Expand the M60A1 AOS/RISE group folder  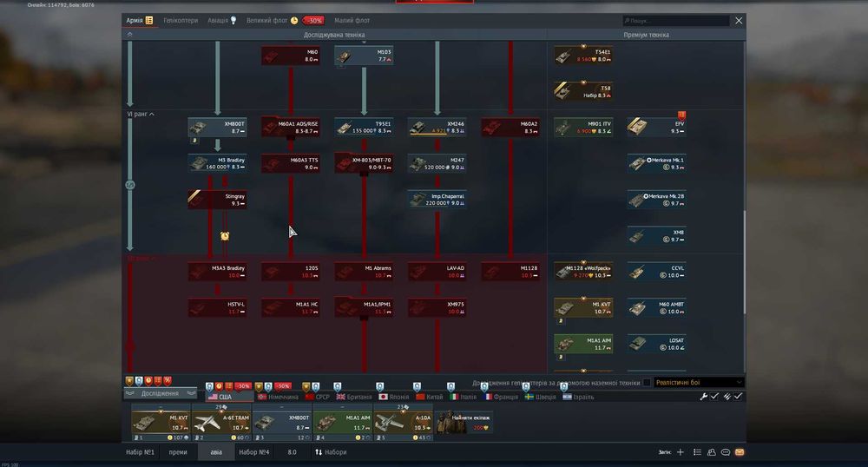pyautogui.click(x=291, y=128)
